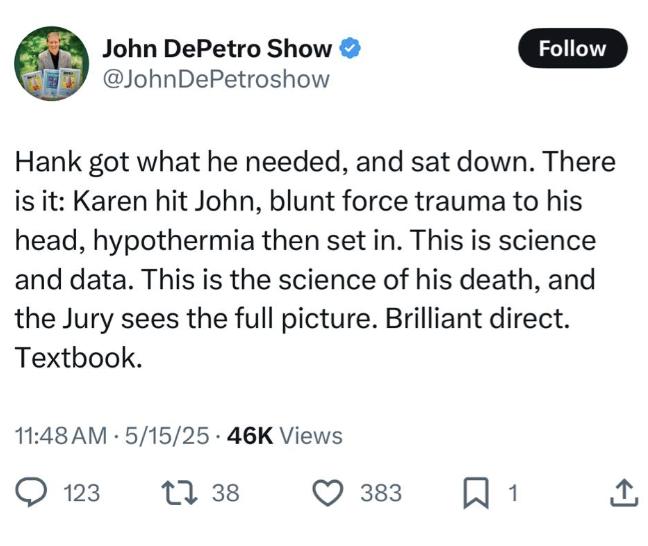
Task: Open the John DePetro Show profile picture
Action: pyautogui.click(x=51, y=64)
